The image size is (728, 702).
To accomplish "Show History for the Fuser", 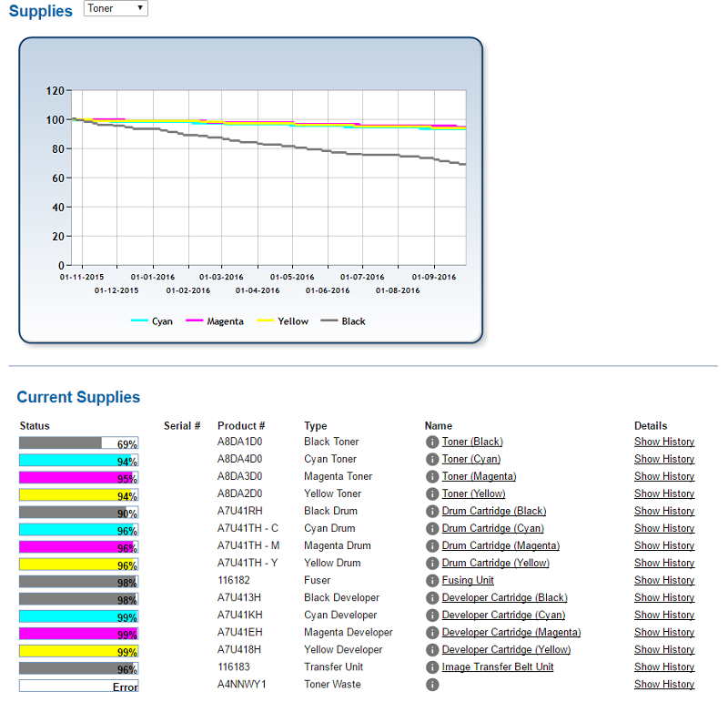I will click(664, 580).
